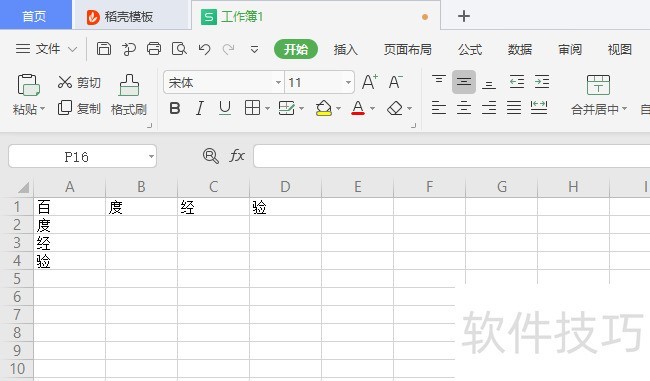
Task: Expand fill color dropdown arrow
Action: coord(338,109)
